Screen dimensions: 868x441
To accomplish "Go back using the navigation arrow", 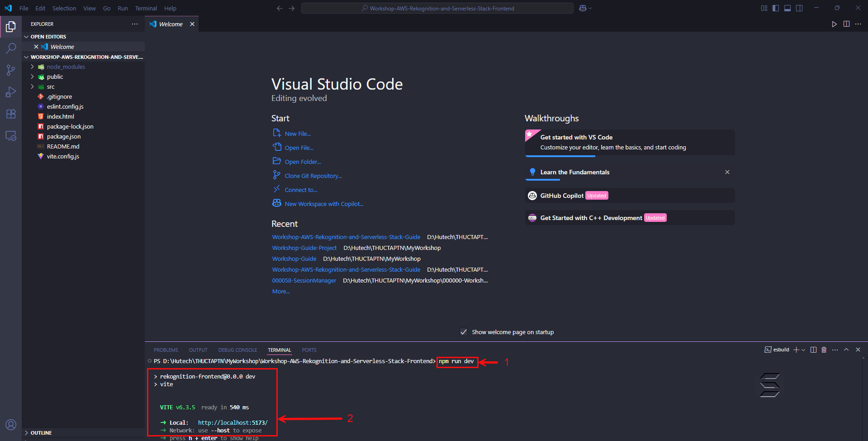I will (x=280, y=8).
